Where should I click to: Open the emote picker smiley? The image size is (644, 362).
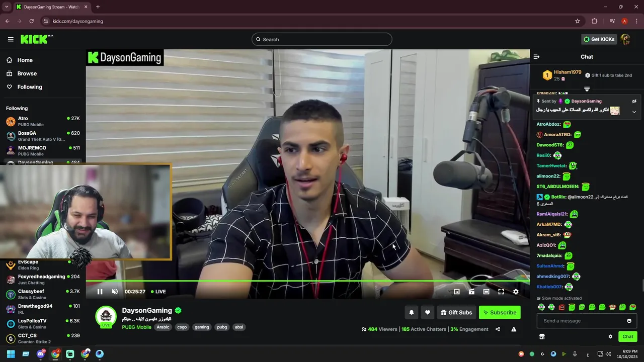[629, 321]
